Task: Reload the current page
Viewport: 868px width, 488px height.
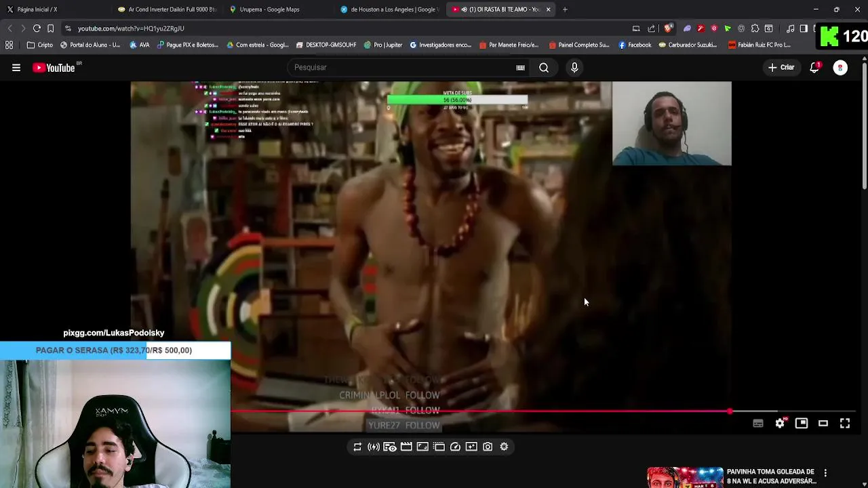Action: (37, 28)
